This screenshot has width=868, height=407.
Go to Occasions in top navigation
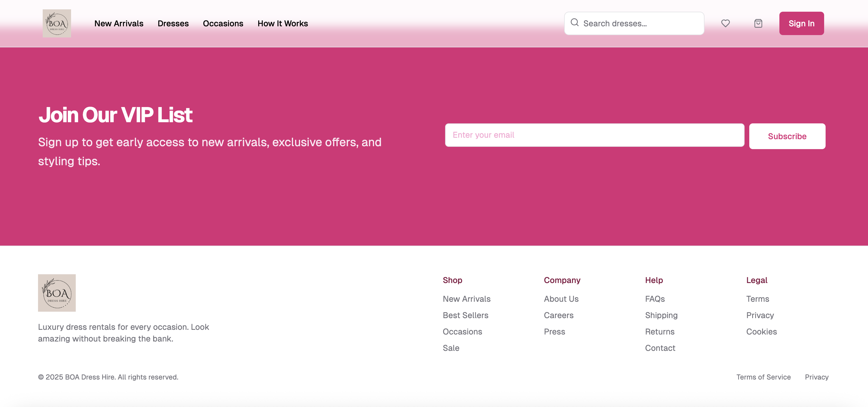(223, 23)
